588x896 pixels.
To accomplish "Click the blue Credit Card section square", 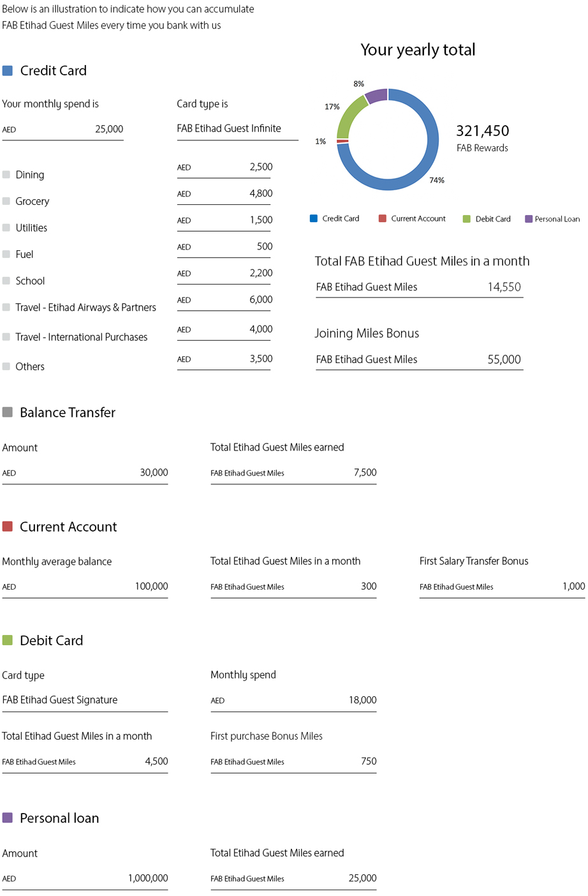I will coord(8,71).
